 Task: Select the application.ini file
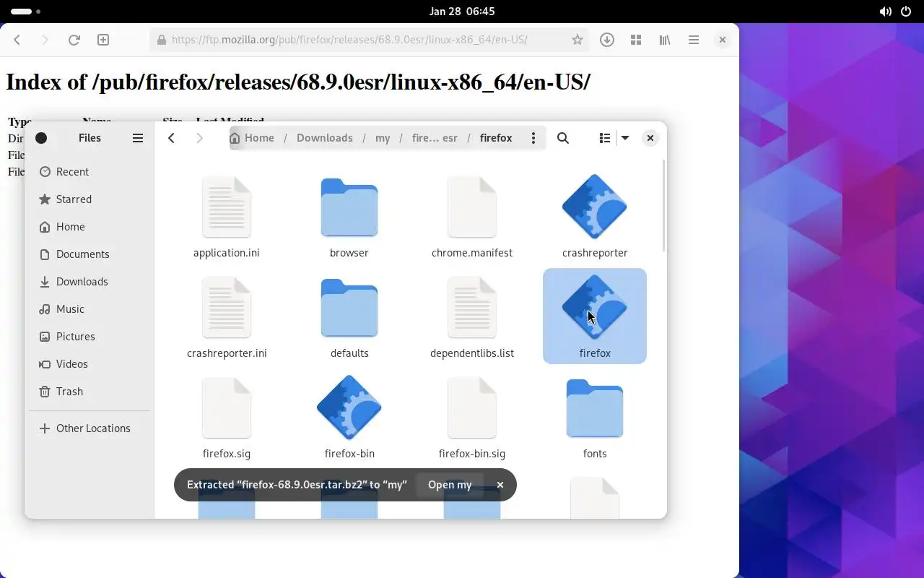[227, 216]
